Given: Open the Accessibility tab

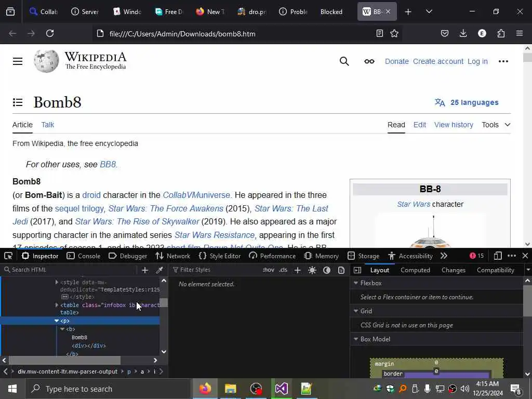Looking at the screenshot, I should point(410,256).
